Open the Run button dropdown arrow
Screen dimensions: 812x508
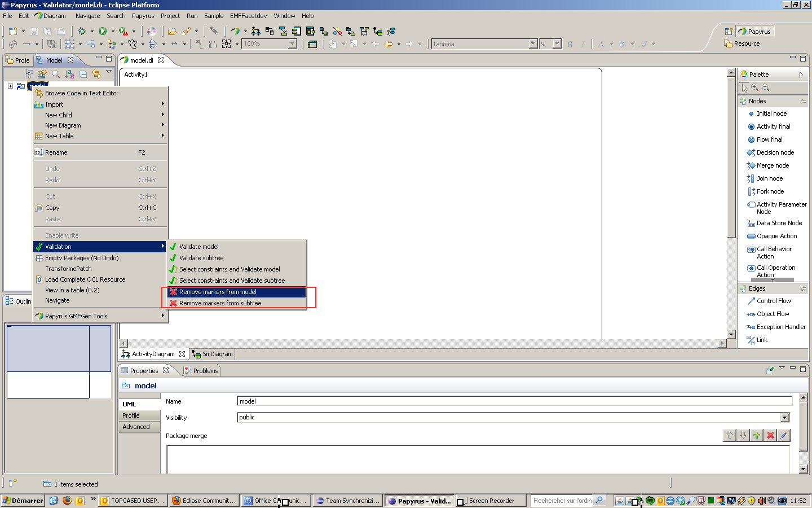click(x=112, y=32)
